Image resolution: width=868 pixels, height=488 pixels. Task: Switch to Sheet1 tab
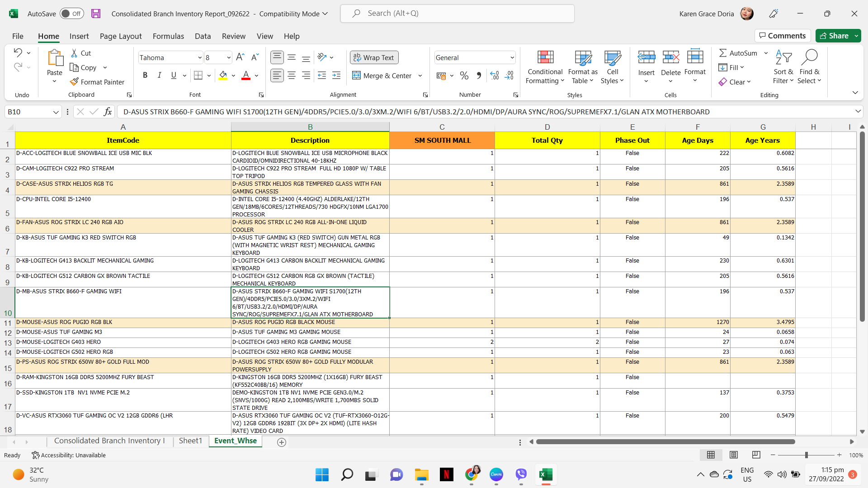(x=190, y=441)
